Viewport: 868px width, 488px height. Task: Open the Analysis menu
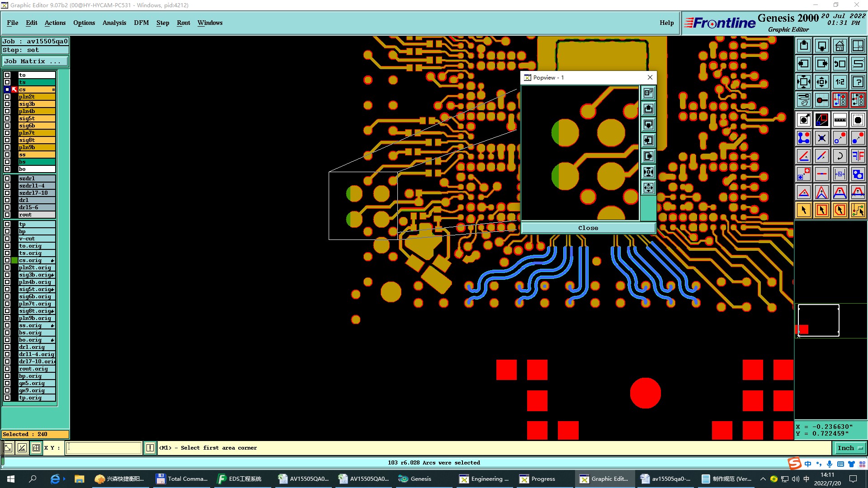click(x=114, y=23)
